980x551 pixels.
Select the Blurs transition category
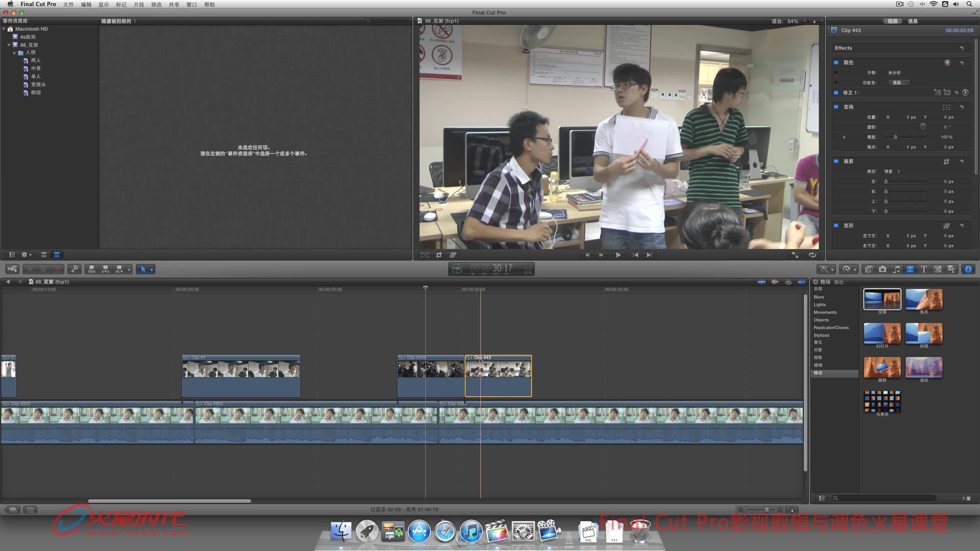tap(819, 297)
